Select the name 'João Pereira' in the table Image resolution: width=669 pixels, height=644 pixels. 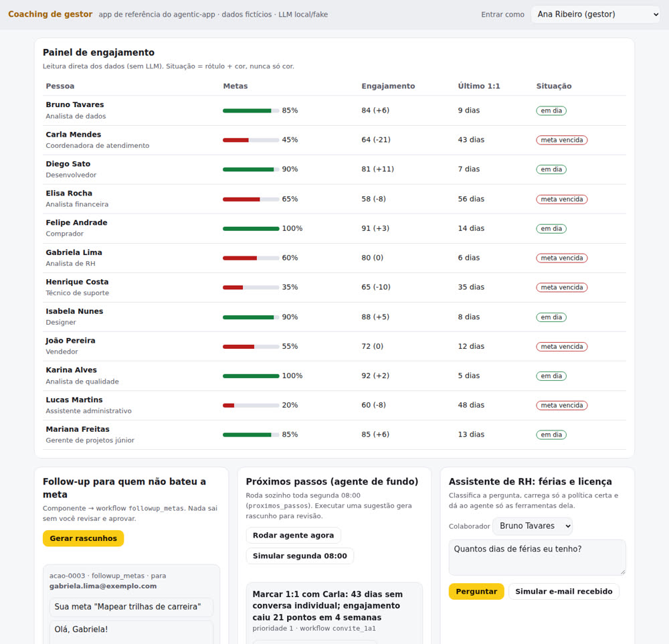70,341
